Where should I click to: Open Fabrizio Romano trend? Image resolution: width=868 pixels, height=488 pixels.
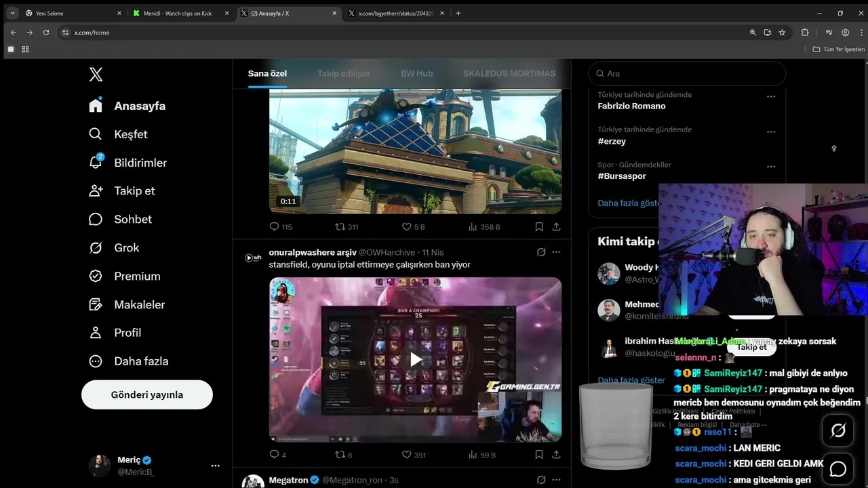[631, 106]
